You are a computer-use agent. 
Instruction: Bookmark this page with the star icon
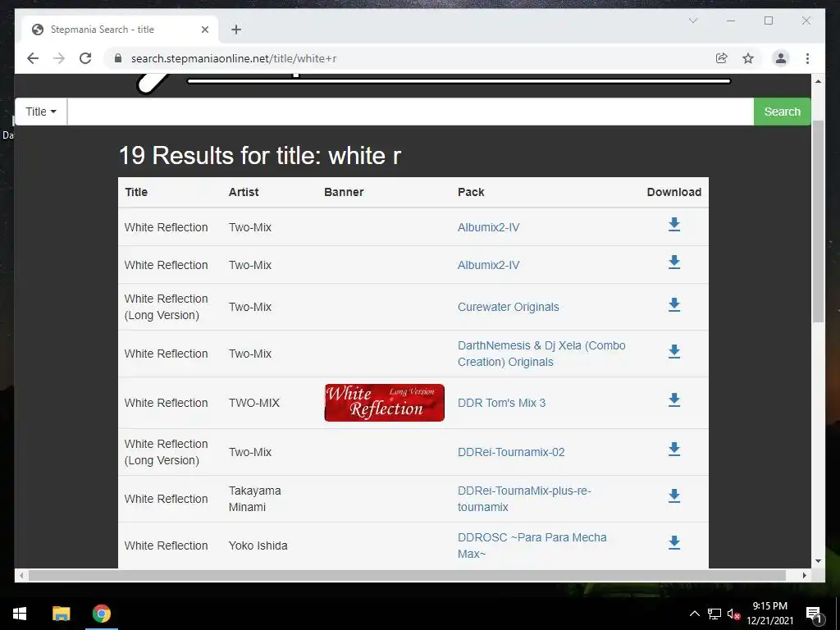pyautogui.click(x=748, y=58)
